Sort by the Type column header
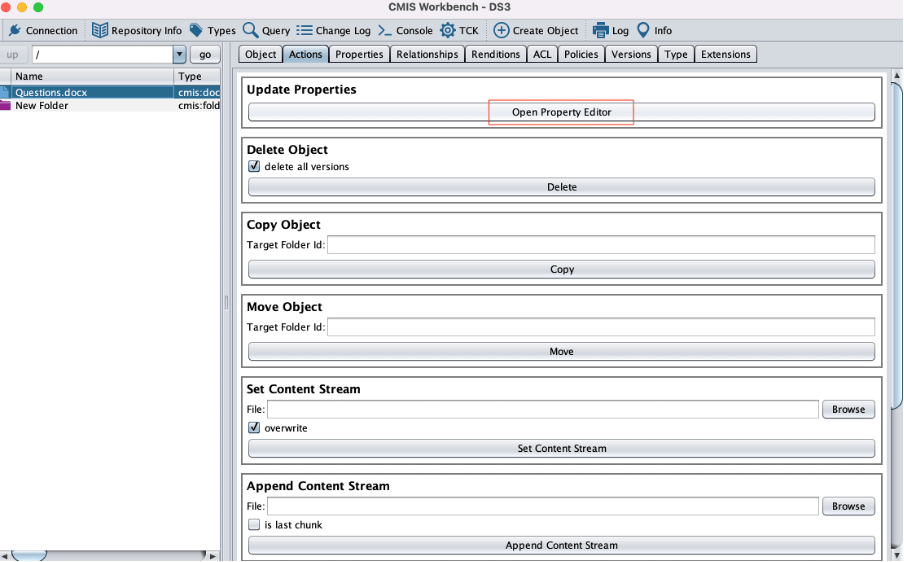The width and height of the screenshot is (904, 562). 197,76
